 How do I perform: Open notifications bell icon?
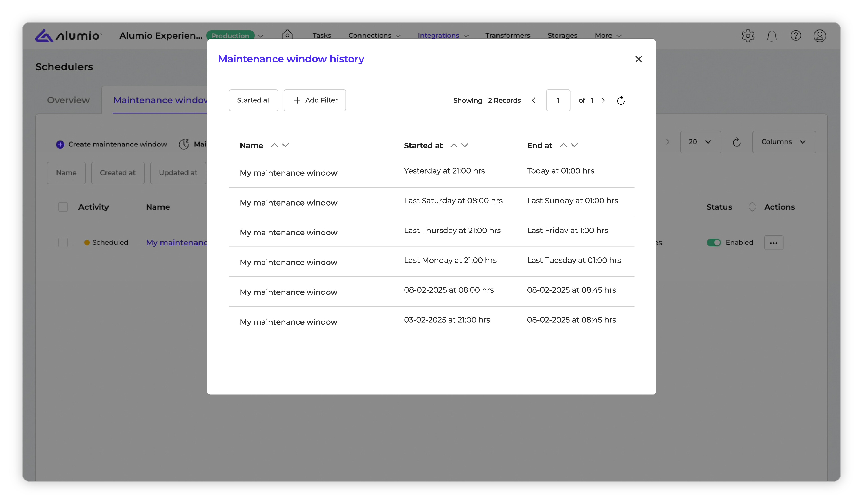772,35
